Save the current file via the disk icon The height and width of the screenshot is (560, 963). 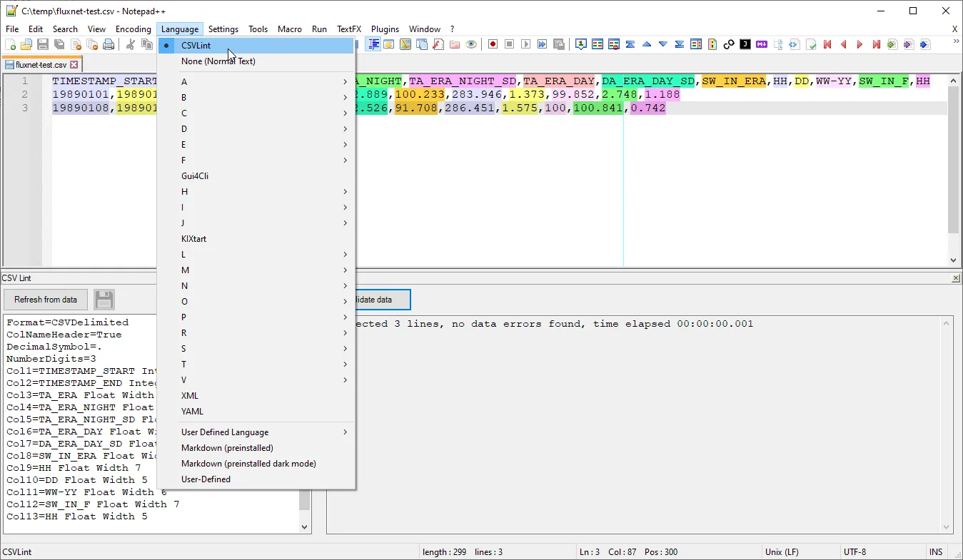coord(43,44)
